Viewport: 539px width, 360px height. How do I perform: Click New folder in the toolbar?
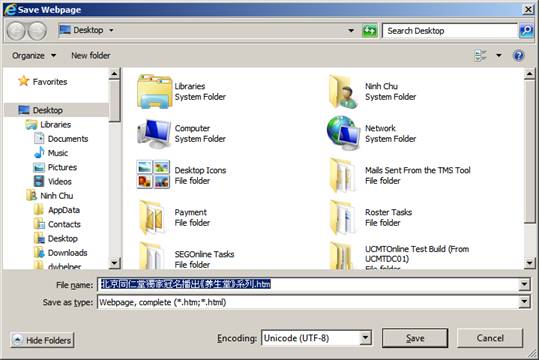pyautogui.click(x=91, y=56)
